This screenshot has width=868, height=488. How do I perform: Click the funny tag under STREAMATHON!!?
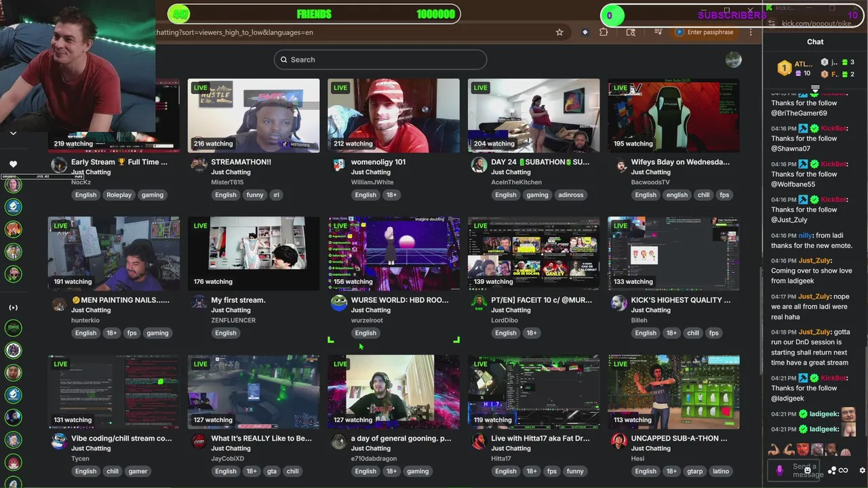[x=255, y=195]
